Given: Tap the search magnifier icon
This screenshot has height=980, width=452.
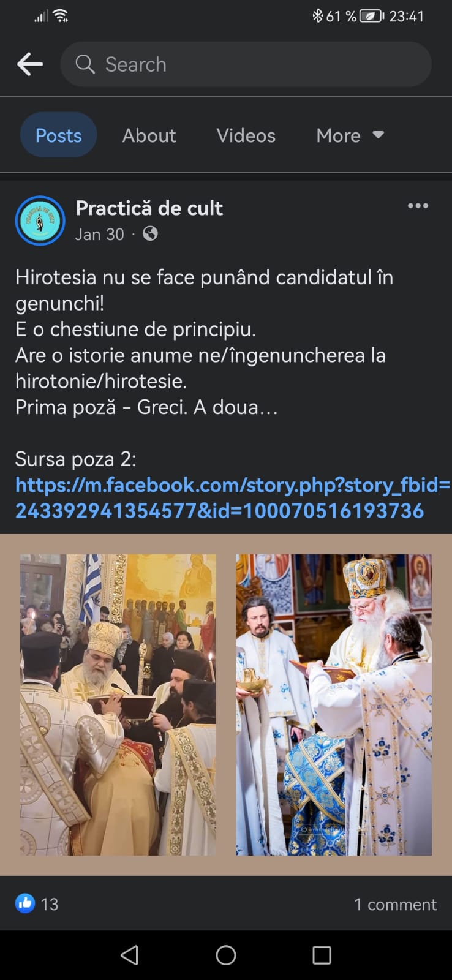Looking at the screenshot, I should click(x=85, y=64).
